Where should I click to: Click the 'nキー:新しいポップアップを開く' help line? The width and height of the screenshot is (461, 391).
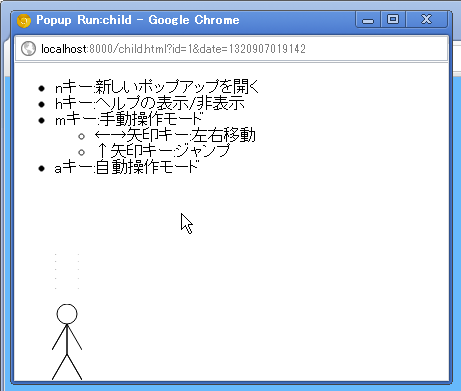pyautogui.click(x=157, y=87)
